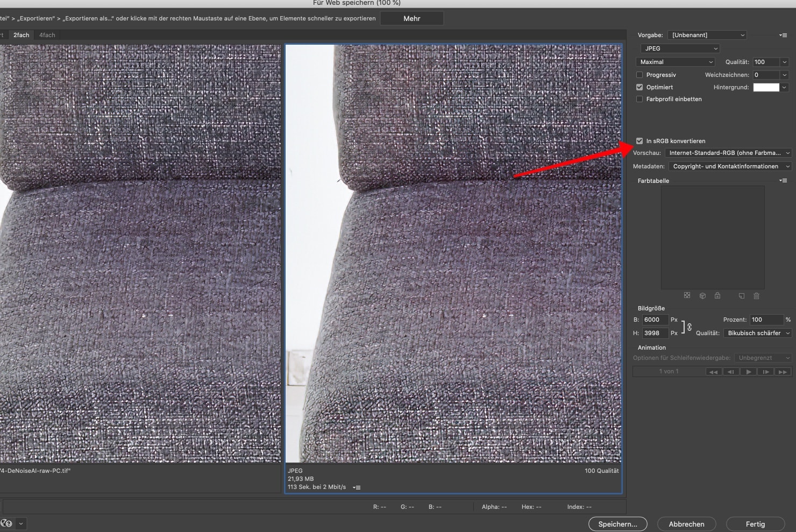Click the new color icon under color table
The height and width of the screenshot is (532, 796).
point(742,296)
